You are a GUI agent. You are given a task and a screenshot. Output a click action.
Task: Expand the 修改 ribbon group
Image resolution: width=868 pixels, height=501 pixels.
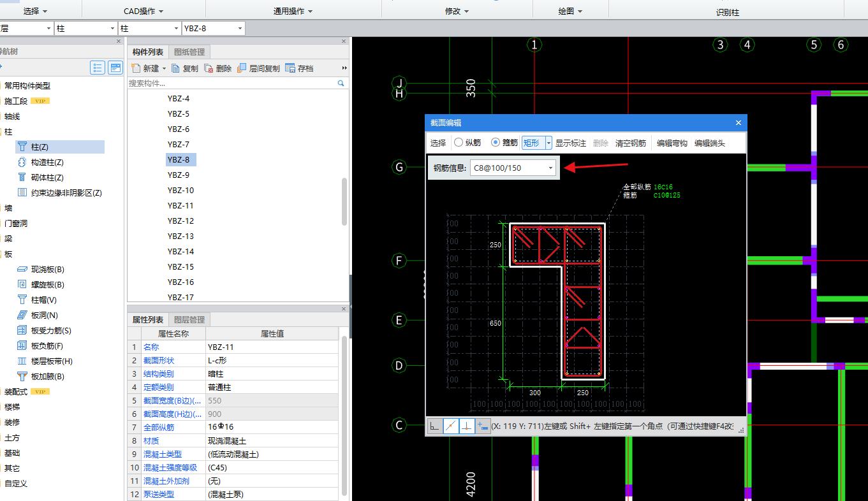[x=457, y=11]
